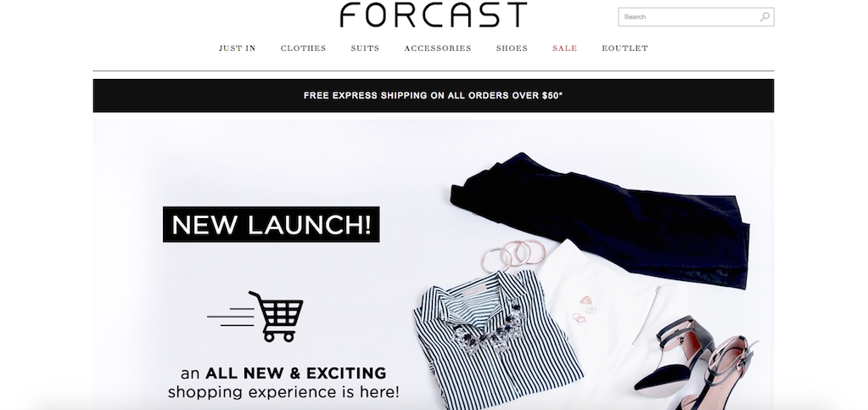This screenshot has height=410, width=868.
Task: Open the SUITS menu
Action: [365, 48]
